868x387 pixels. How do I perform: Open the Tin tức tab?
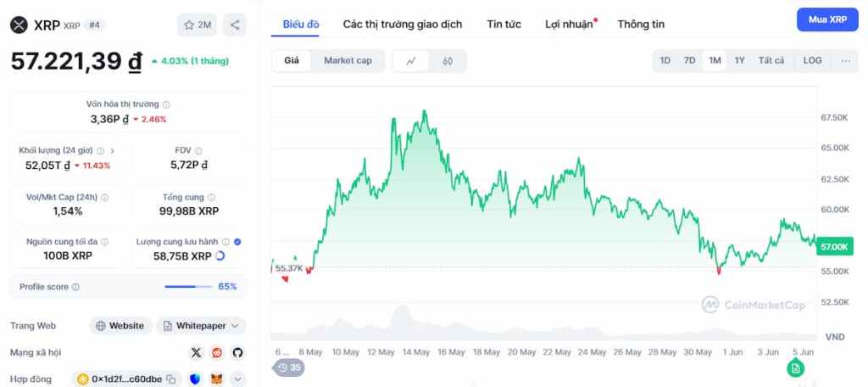tap(504, 24)
